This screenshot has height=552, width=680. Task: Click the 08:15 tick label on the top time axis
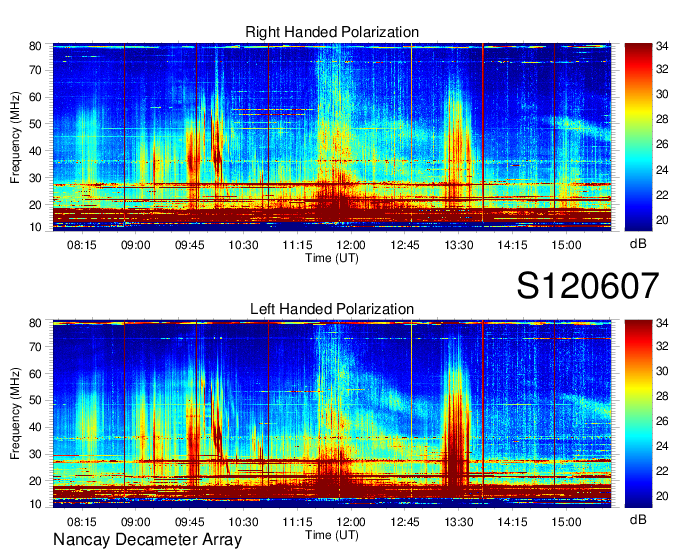click(x=82, y=245)
